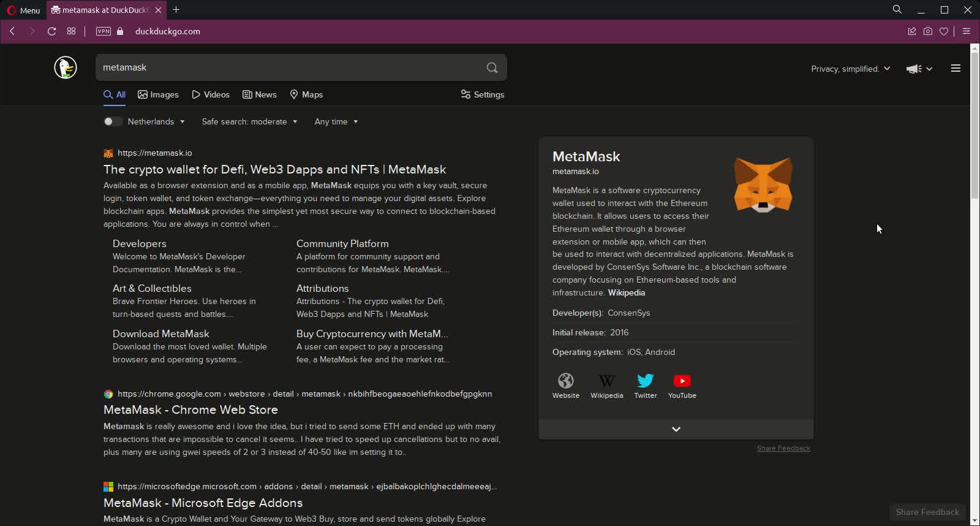980x526 pixels.
Task: Switch to the Images tab
Action: [158, 94]
